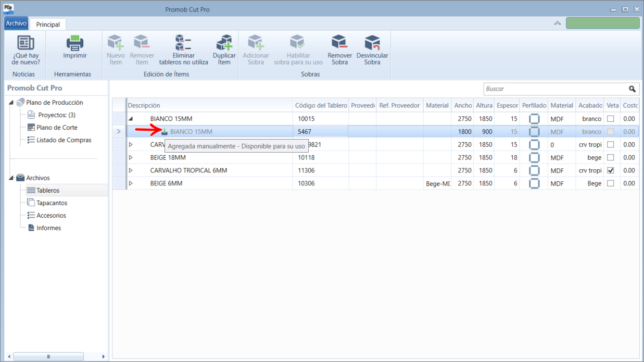Expand the CARVALHO TROPICAL 6MM row
The image size is (644, 362).
[x=131, y=170]
